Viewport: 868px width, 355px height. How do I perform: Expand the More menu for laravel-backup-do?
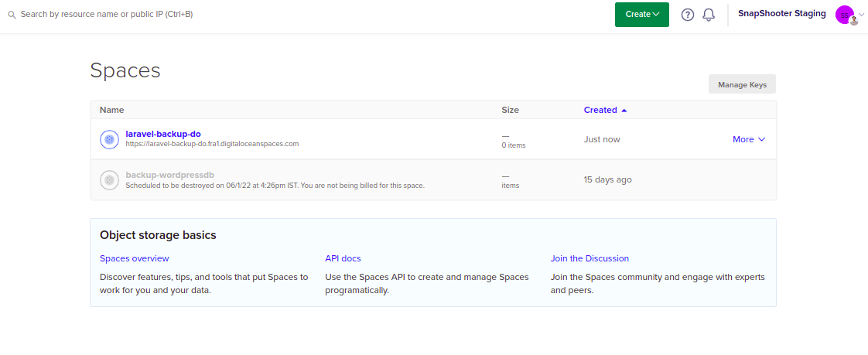pos(748,139)
